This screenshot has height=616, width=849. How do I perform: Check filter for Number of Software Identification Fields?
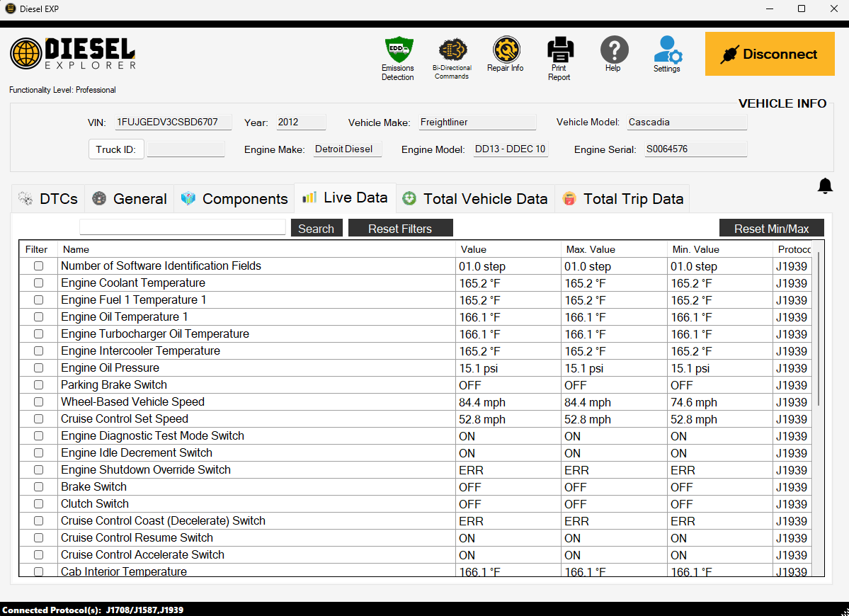tap(38, 266)
